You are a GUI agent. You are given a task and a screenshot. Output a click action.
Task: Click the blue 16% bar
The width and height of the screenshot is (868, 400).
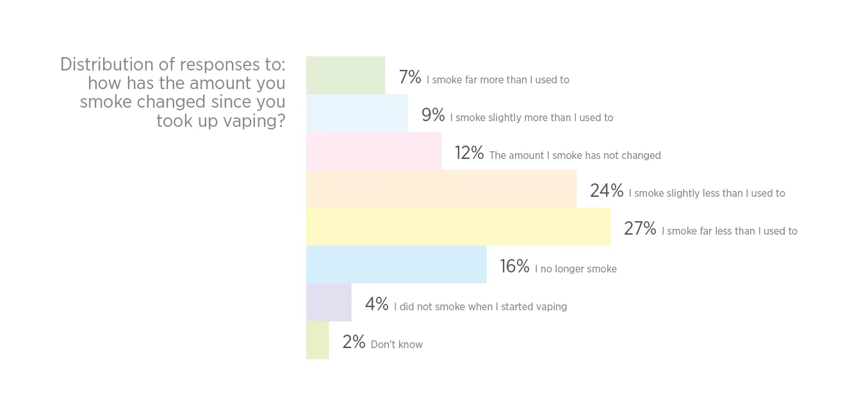coord(396,264)
